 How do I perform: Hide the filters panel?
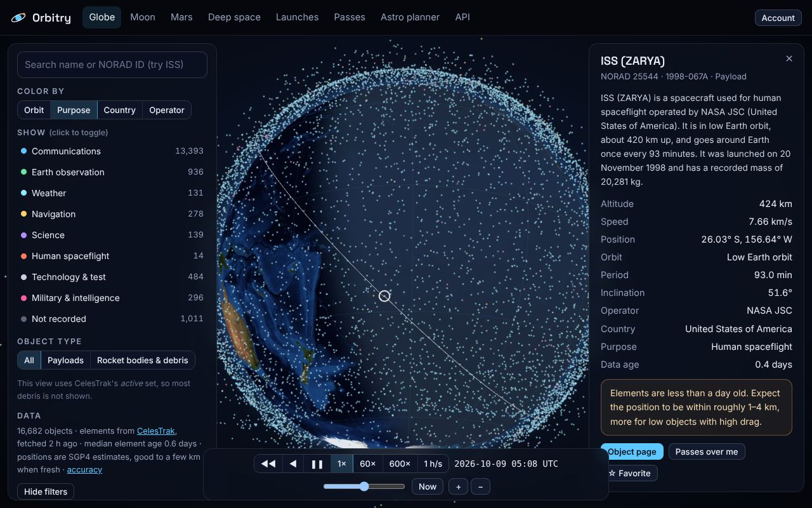tap(46, 491)
